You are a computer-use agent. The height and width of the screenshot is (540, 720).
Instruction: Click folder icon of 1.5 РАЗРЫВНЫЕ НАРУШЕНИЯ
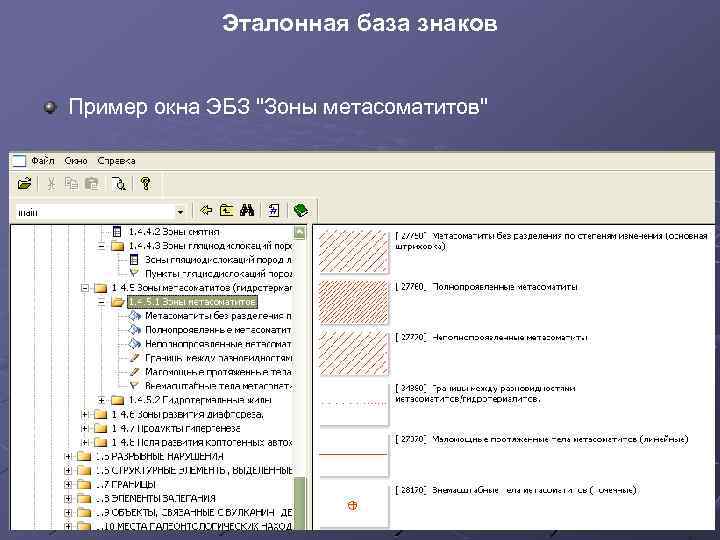(x=84, y=456)
